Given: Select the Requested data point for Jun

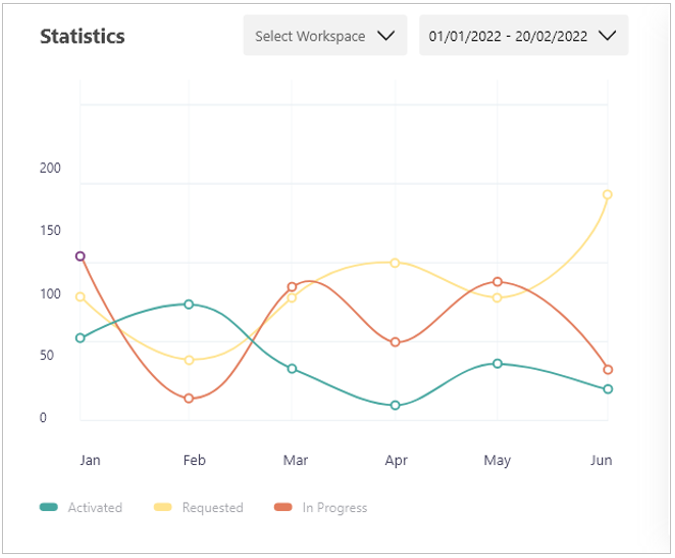Looking at the screenshot, I should pos(607,194).
